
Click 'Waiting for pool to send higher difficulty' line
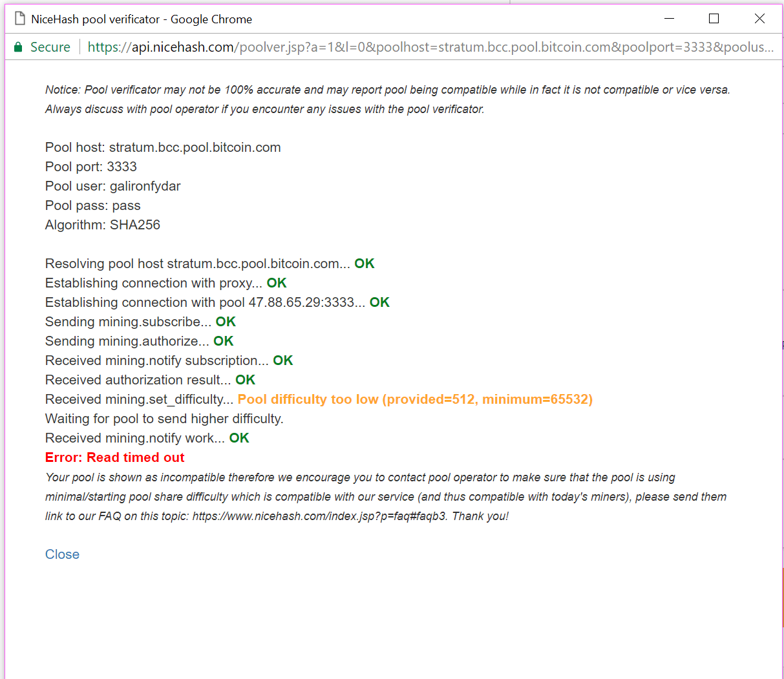(x=164, y=419)
